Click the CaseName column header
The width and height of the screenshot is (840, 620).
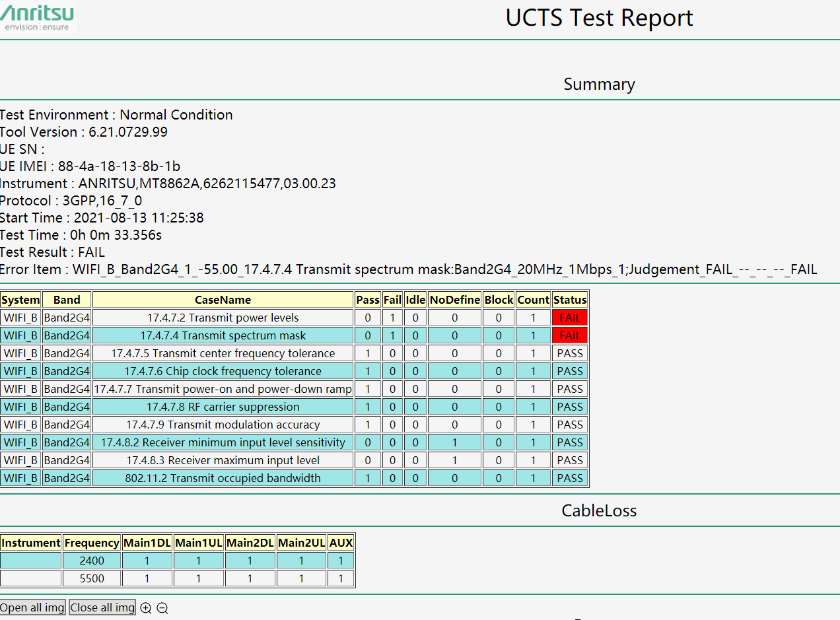223,300
